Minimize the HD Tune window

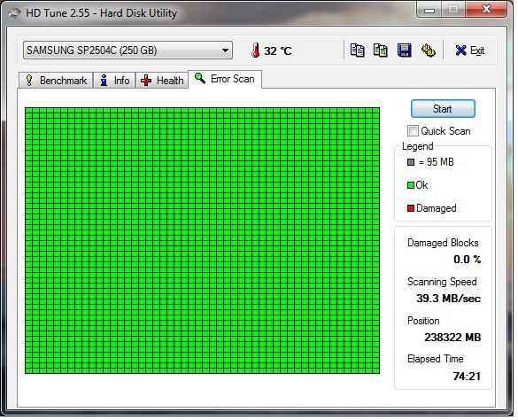click(x=429, y=11)
